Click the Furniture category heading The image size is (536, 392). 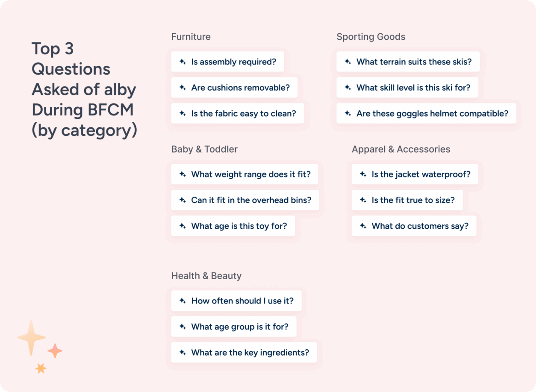(191, 37)
